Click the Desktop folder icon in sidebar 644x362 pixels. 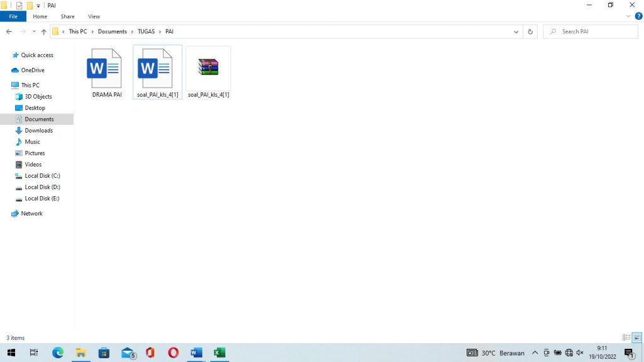tap(19, 108)
